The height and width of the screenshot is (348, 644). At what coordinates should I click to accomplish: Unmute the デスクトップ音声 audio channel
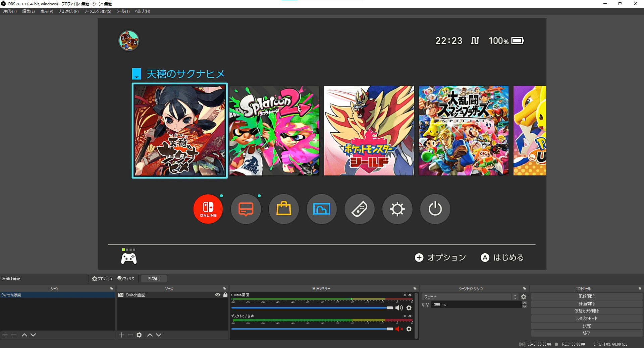(398, 329)
